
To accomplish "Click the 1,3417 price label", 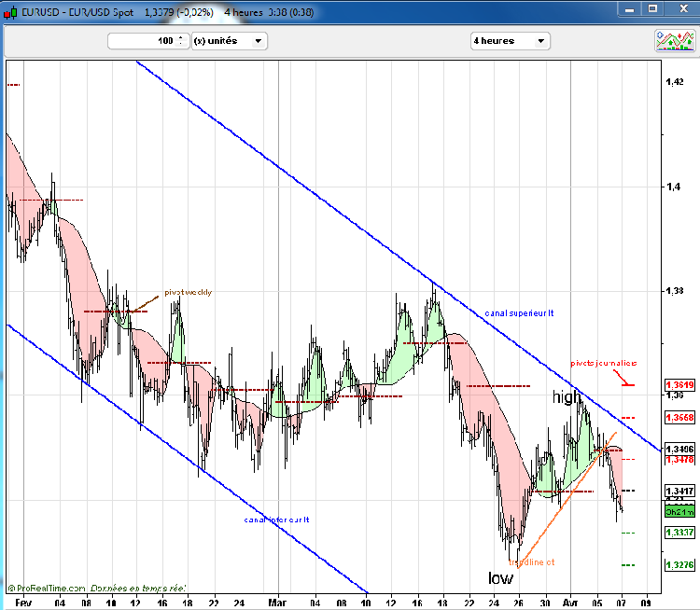I will (x=679, y=492).
